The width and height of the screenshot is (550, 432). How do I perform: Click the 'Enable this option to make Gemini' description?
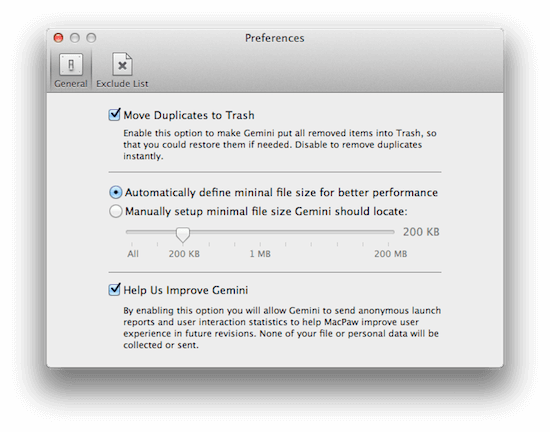click(x=280, y=144)
